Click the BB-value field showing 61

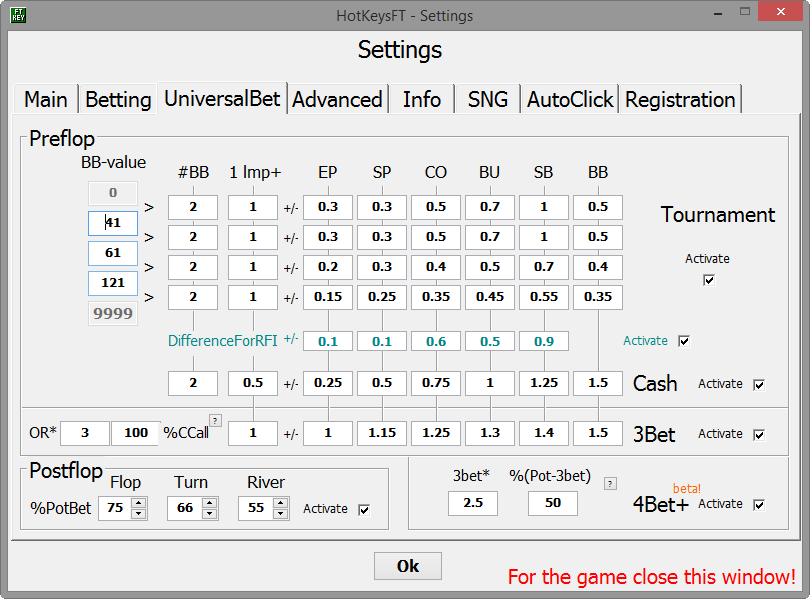tap(113, 253)
